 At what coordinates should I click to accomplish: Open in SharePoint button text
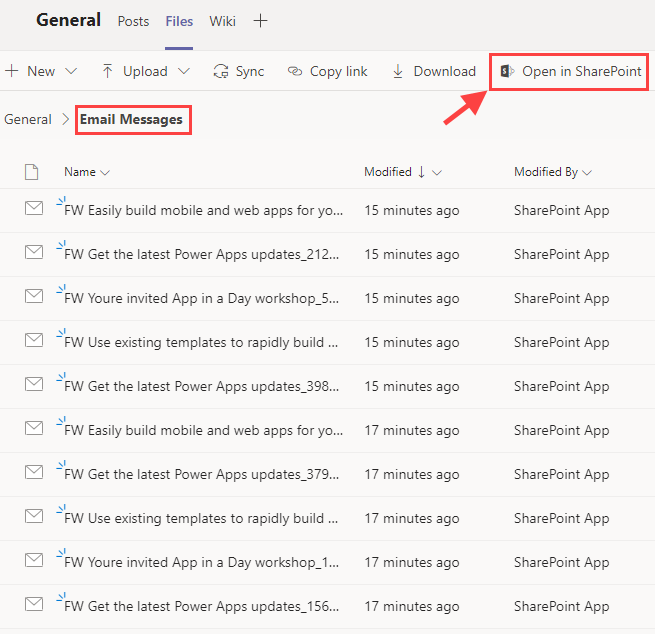pos(581,71)
